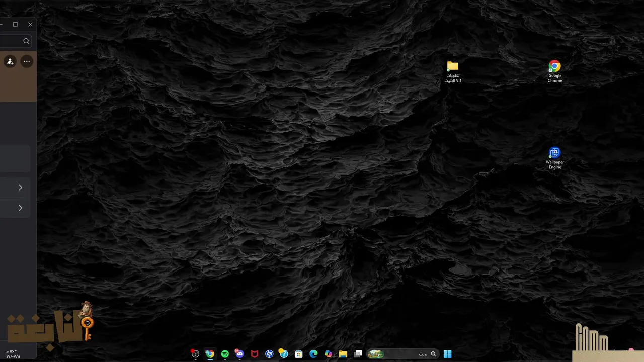Viewport: 644px width, 362px height.
Task: Open Google Chrome desktop shortcut
Action: coord(554,72)
